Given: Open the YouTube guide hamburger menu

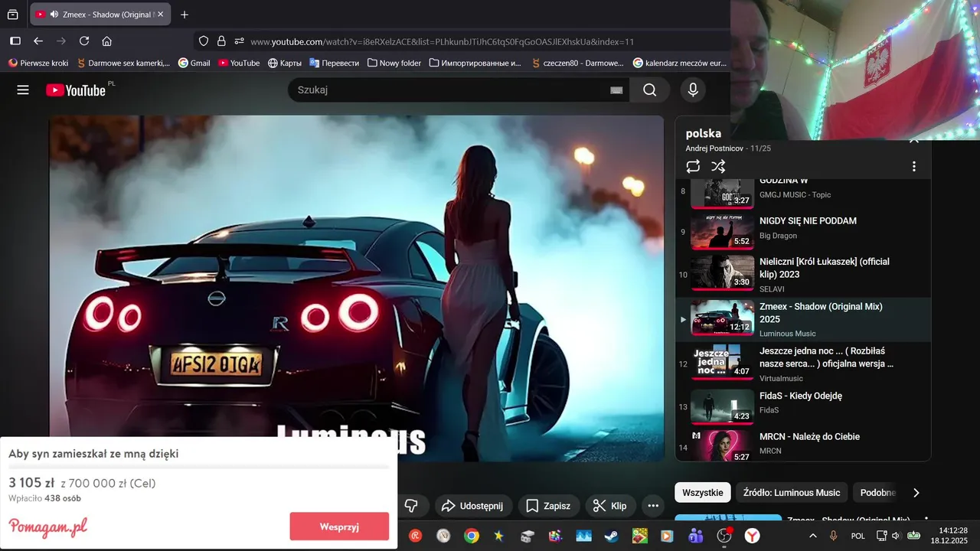Looking at the screenshot, I should point(23,90).
